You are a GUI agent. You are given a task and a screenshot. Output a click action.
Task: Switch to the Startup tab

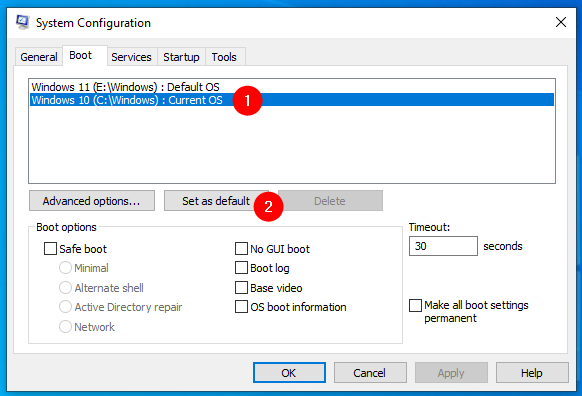181,57
